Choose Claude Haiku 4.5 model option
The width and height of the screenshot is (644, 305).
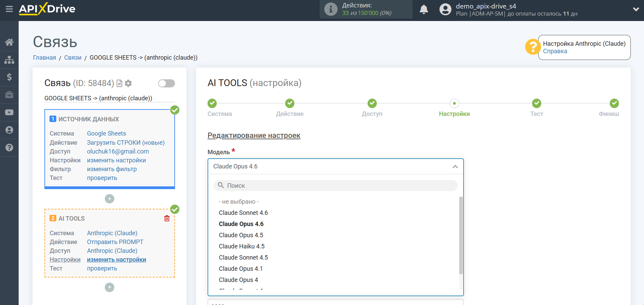point(241,246)
